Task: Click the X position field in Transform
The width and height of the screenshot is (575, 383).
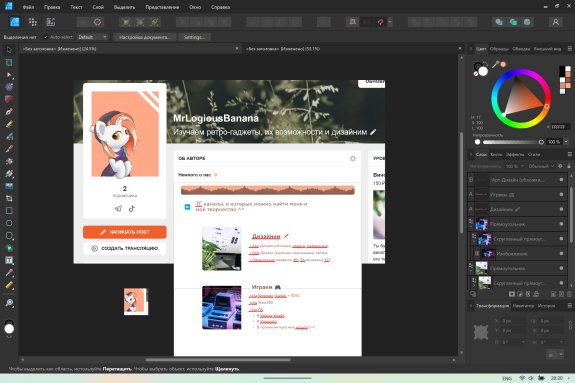Action: pos(513,321)
